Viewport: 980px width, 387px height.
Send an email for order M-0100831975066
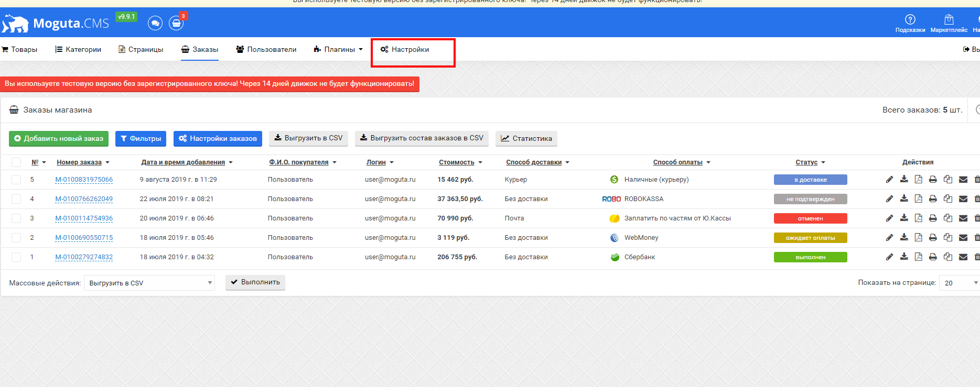point(963,180)
